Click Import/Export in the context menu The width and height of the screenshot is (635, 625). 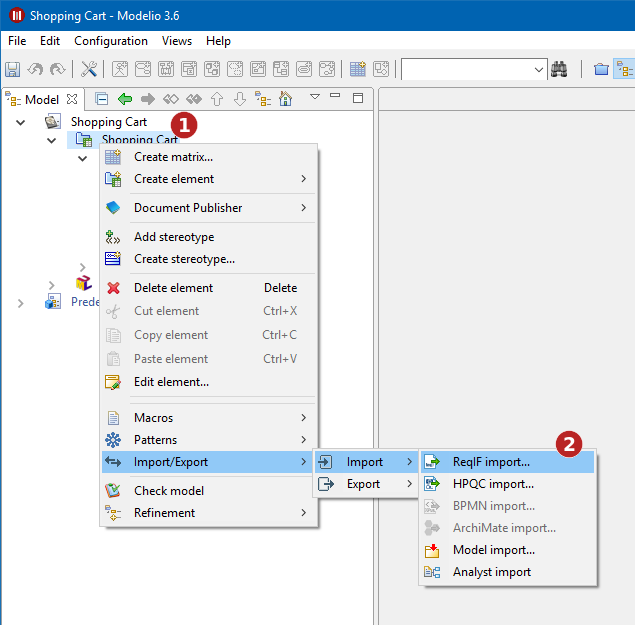[209, 462]
